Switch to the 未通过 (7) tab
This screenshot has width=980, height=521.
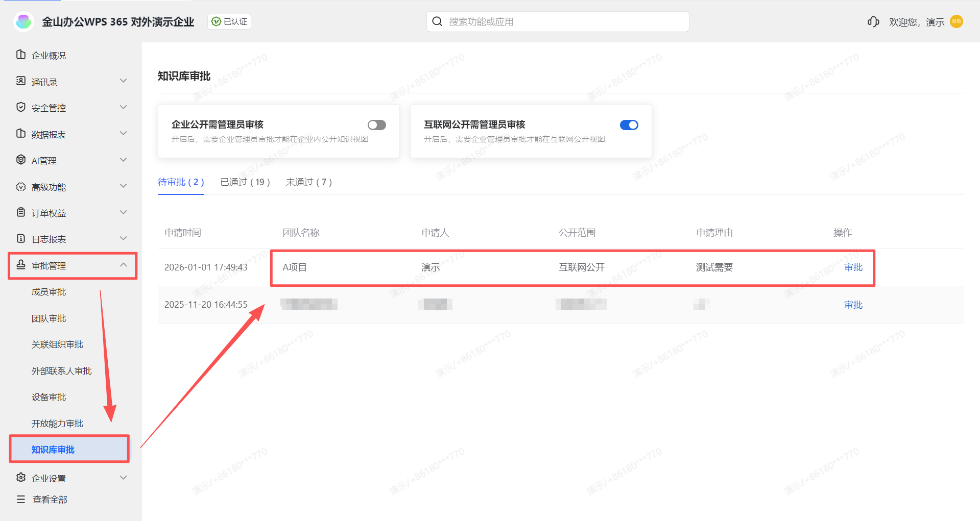coord(309,182)
